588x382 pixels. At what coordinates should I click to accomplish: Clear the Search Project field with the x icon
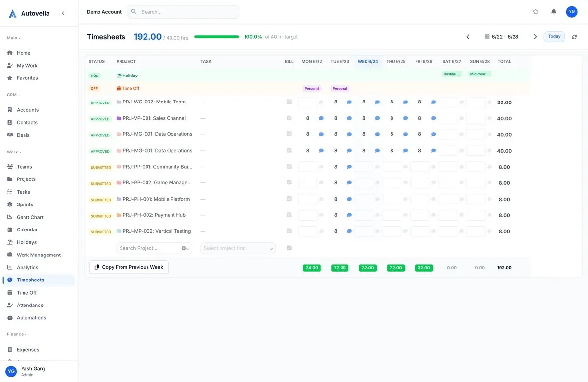pyautogui.click(x=184, y=248)
